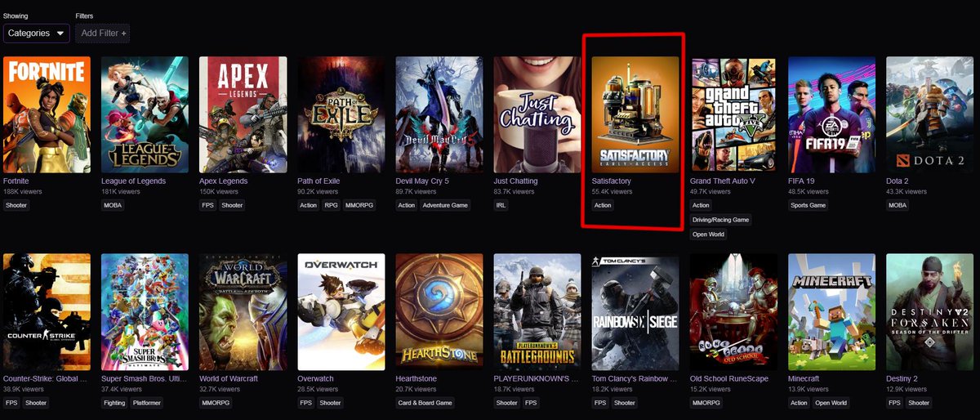Open the Grand Theft Auto V title link
Viewport: 980px width, 420px height.
(723, 181)
